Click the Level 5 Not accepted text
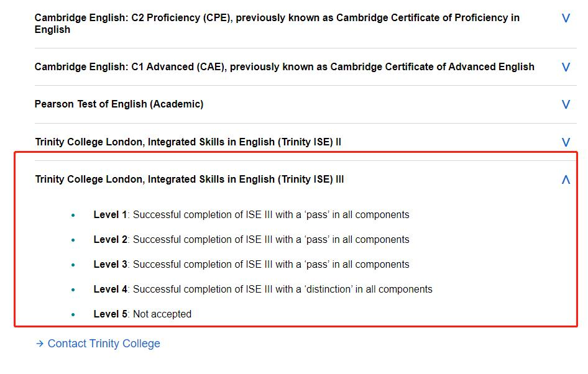This screenshot has width=588, height=374. [142, 314]
